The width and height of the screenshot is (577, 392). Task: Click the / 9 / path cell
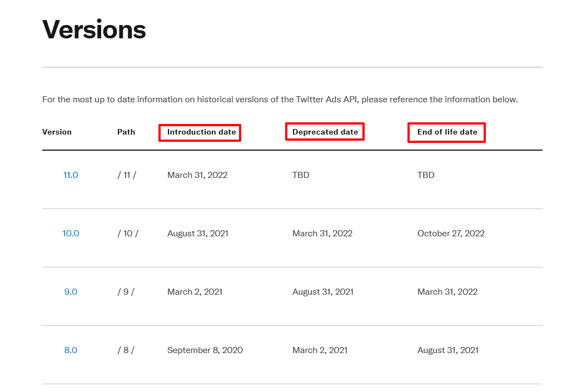click(x=126, y=292)
